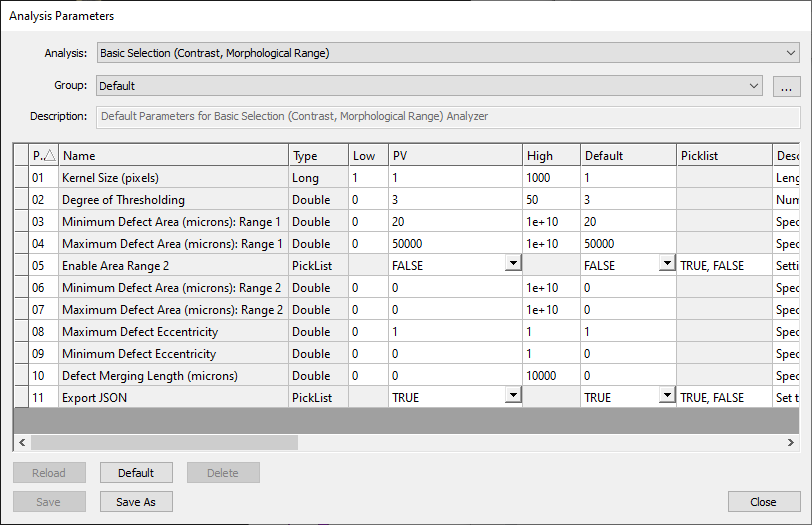Screen dimensions: 812x525
Task: Click the Default button below the table
Action: pyautogui.click(x=135, y=473)
